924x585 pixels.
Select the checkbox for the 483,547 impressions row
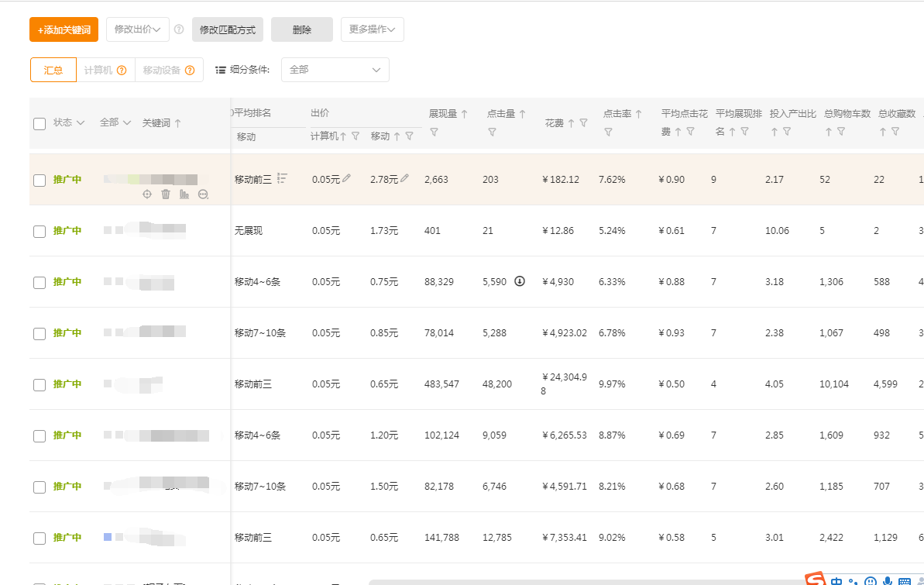pyautogui.click(x=40, y=384)
